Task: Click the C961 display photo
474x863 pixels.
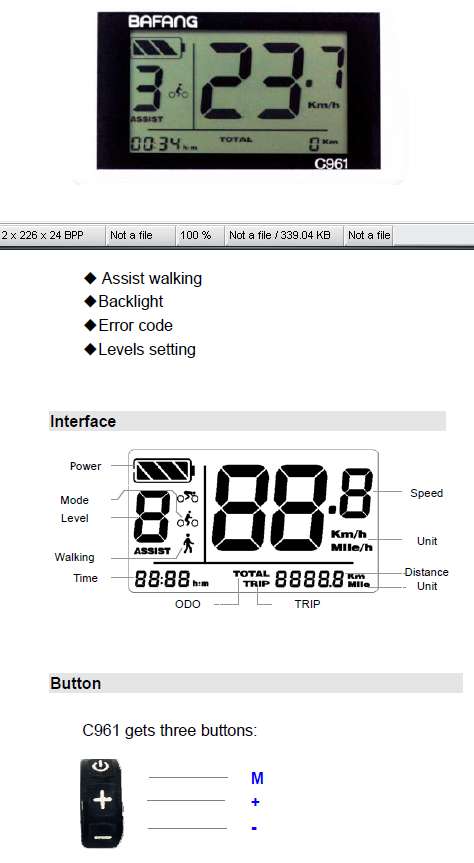Action: point(238,91)
